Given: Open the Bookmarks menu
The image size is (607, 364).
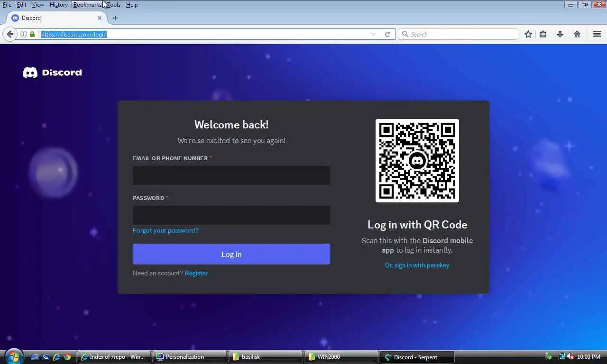Looking at the screenshot, I should click(87, 5).
